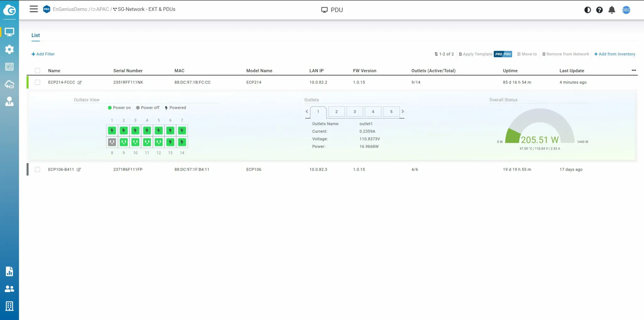Click Add from Inventory
This screenshot has height=320, width=644.
pos(615,54)
